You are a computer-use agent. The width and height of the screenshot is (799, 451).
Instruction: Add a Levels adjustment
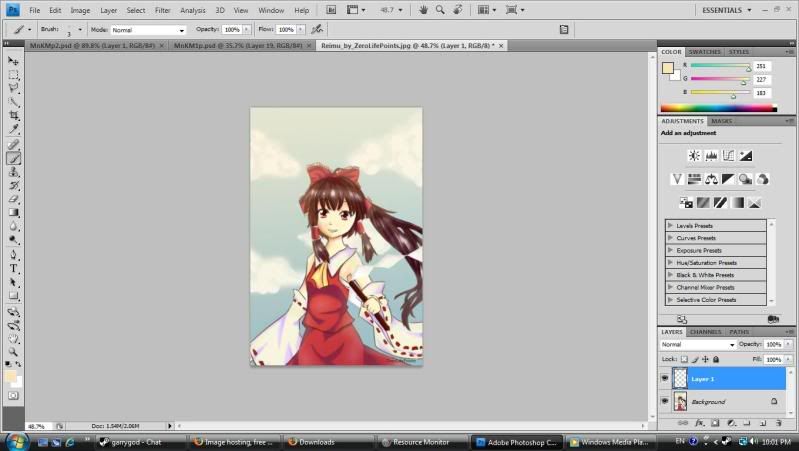click(x=711, y=156)
